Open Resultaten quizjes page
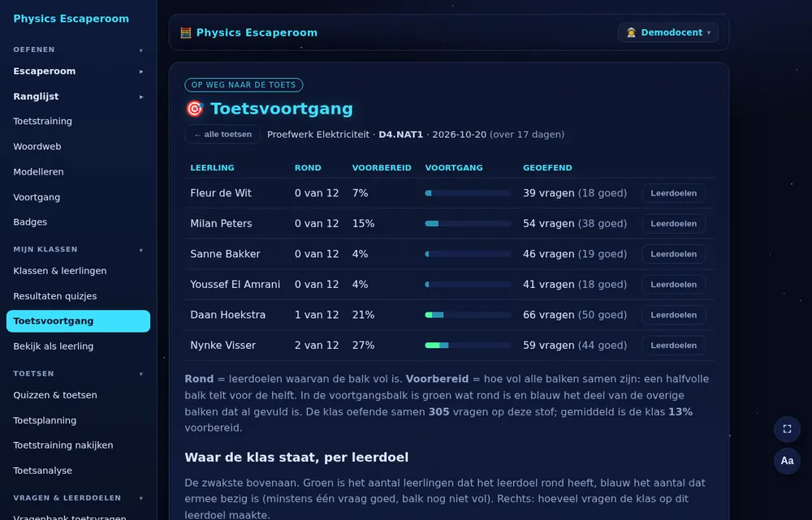Screen dimensions: 812x520 [x=55, y=296]
